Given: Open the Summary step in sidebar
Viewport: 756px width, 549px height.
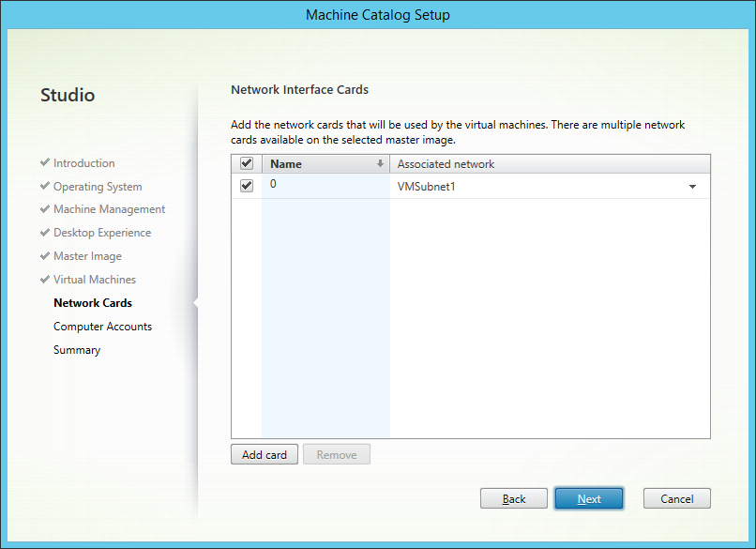Looking at the screenshot, I should click(77, 350).
